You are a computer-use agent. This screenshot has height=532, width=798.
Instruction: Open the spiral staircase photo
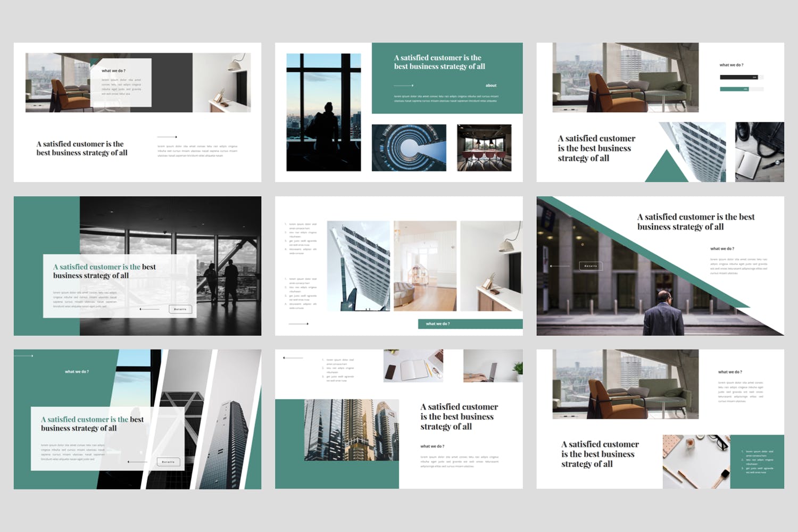coord(409,148)
